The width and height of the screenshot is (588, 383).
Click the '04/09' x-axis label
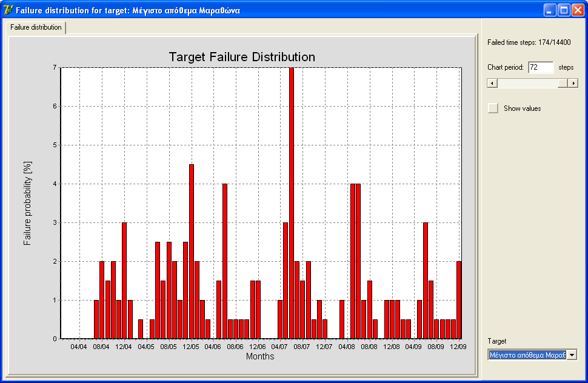(x=413, y=347)
